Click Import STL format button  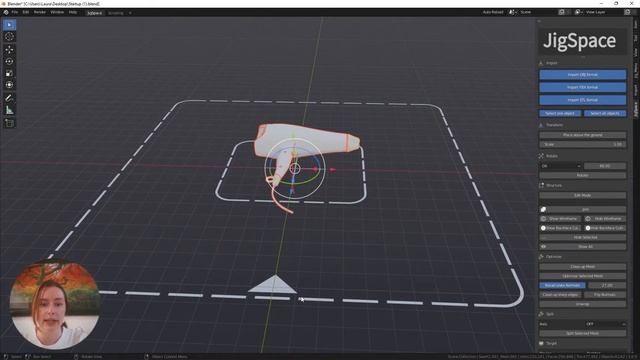tap(582, 100)
